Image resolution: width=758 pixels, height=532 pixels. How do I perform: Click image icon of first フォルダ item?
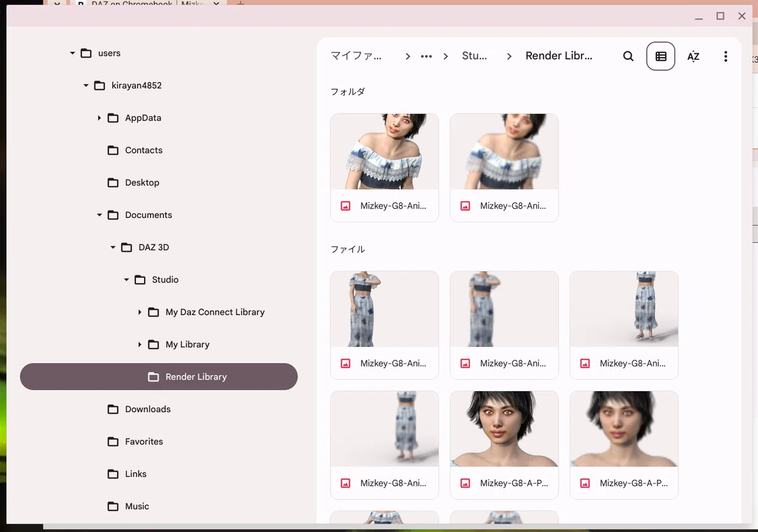coord(346,206)
